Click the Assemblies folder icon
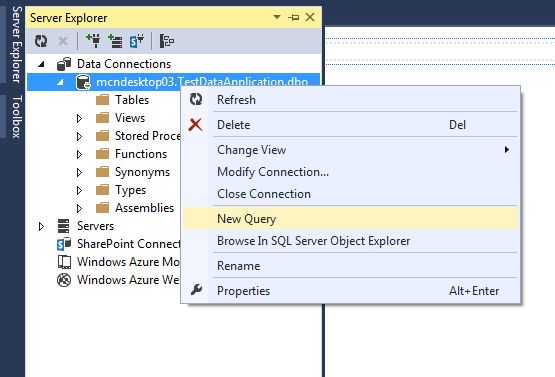This screenshot has width=555, height=377. click(103, 208)
